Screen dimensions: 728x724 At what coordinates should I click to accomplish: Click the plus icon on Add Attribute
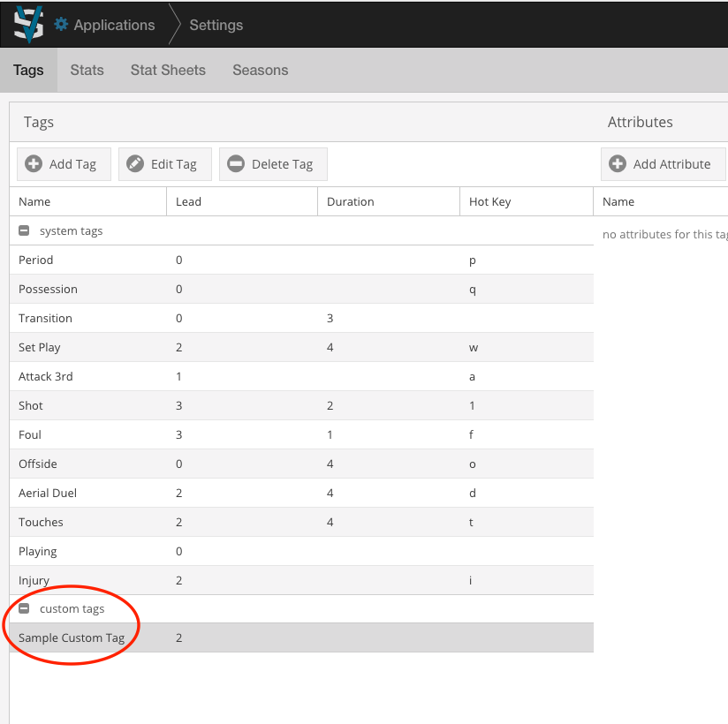pyautogui.click(x=618, y=164)
